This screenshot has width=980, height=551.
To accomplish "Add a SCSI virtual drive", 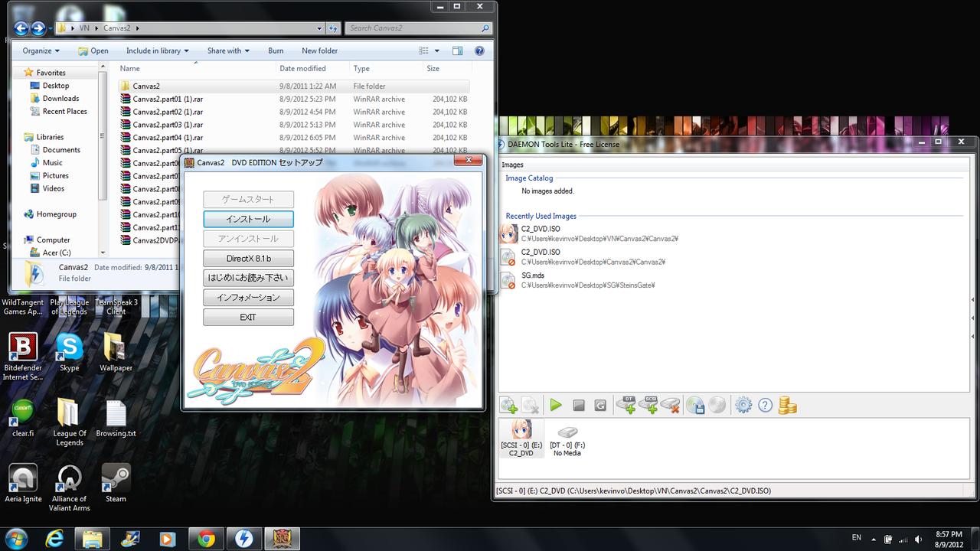I will point(648,406).
